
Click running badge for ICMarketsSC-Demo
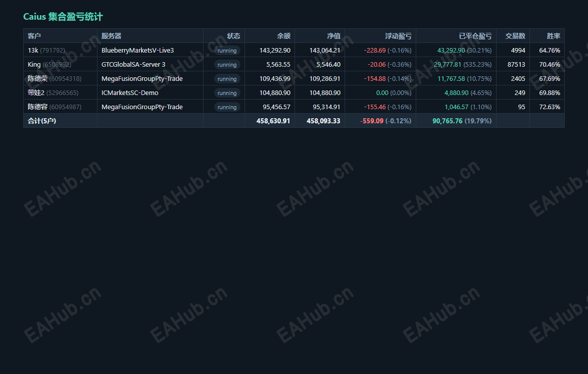point(227,93)
